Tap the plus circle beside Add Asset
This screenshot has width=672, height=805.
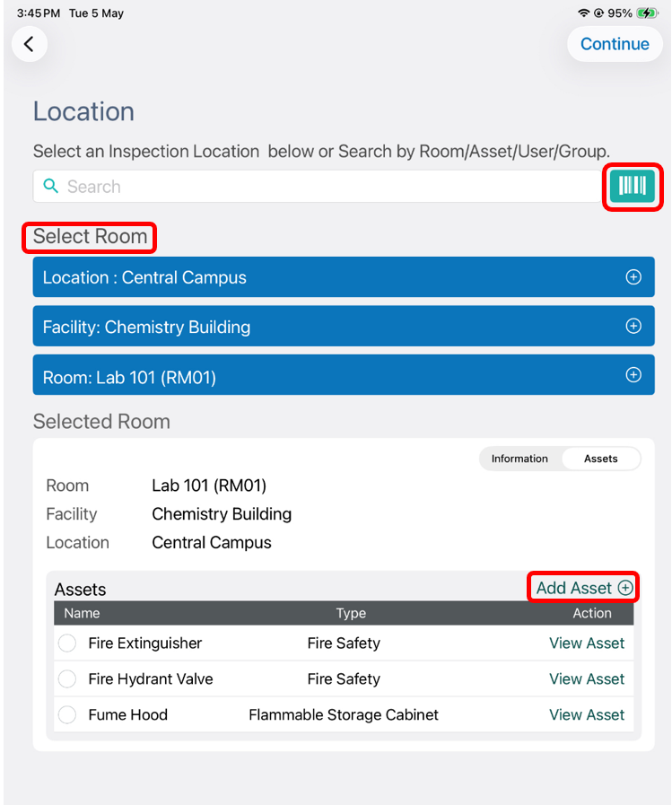[x=625, y=588]
